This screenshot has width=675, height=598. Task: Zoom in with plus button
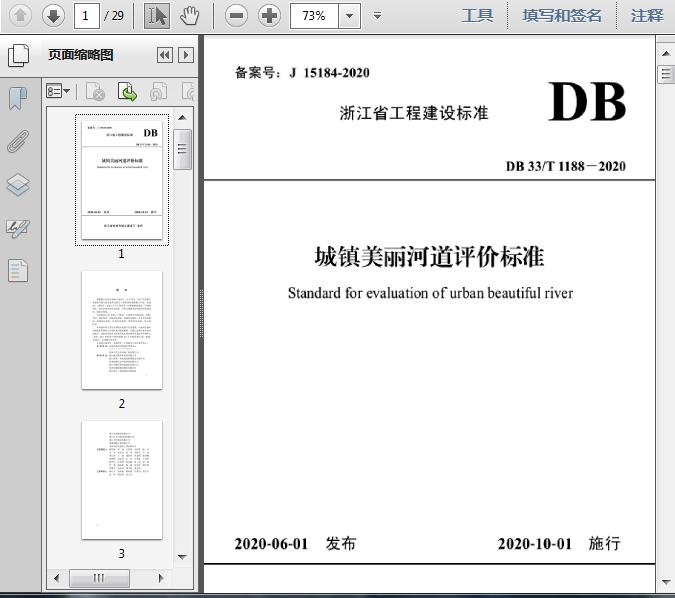point(269,16)
